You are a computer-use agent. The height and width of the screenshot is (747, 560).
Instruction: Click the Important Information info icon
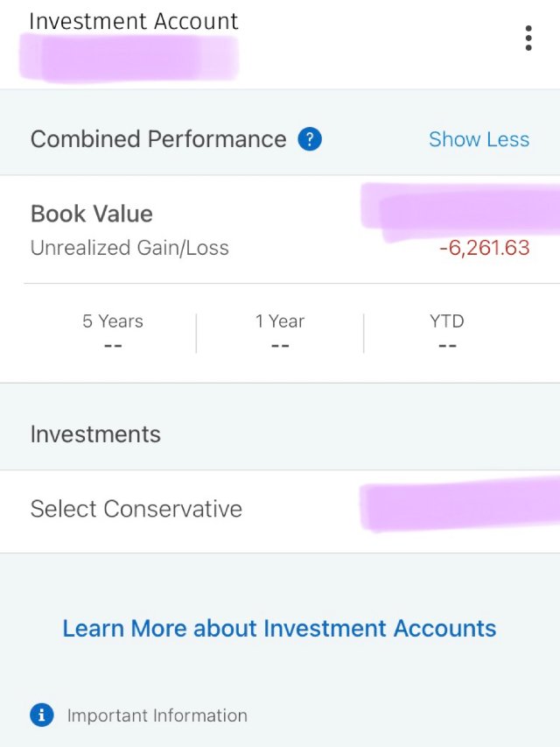[40, 715]
